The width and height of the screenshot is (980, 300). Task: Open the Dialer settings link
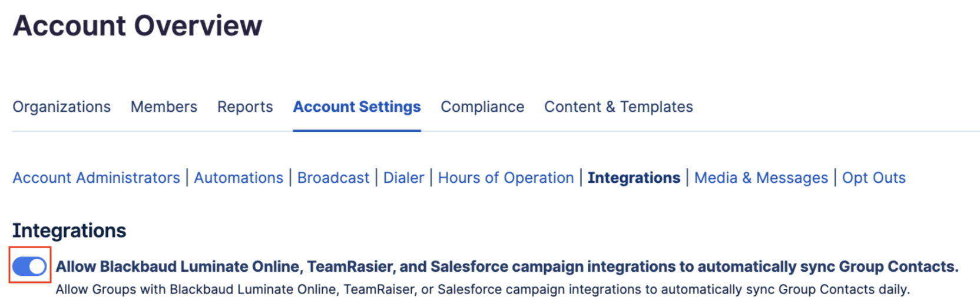[x=403, y=178]
